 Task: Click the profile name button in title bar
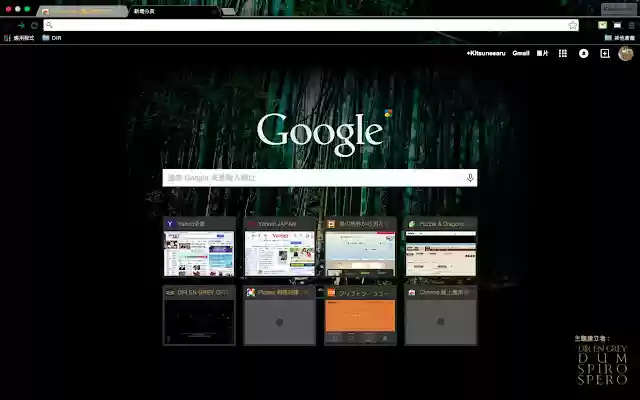pyautogui.click(x=618, y=9)
